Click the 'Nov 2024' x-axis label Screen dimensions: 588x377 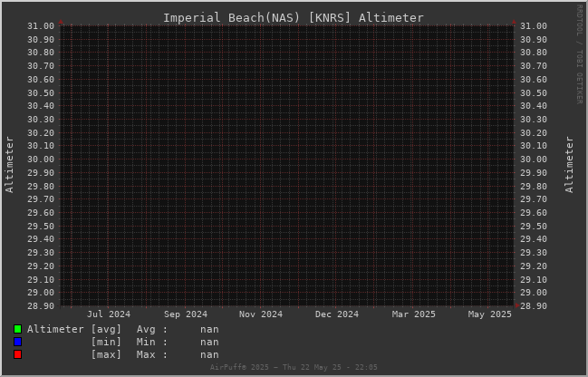click(261, 314)
